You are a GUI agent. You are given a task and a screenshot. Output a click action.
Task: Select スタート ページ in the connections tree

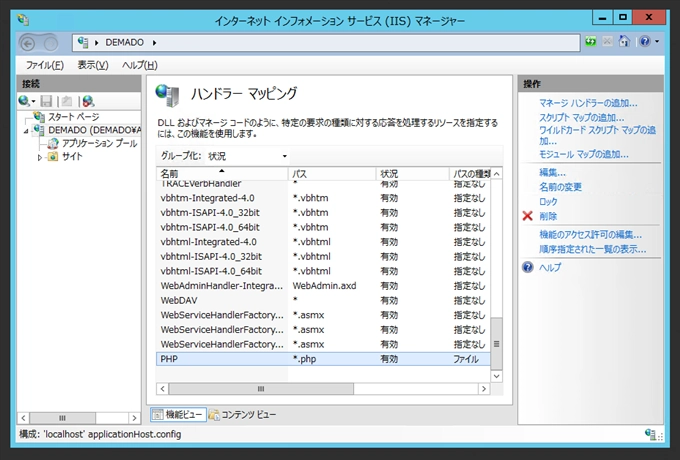tap(73, 117)
